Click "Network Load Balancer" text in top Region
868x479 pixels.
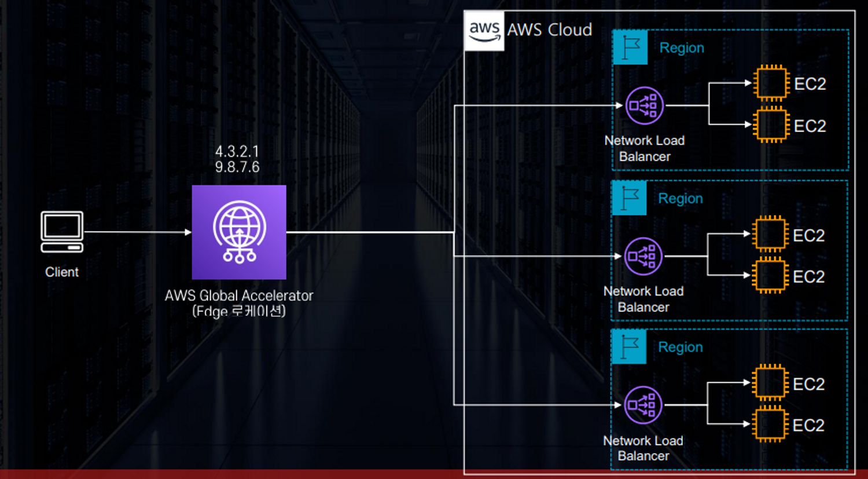pos(645,148)
